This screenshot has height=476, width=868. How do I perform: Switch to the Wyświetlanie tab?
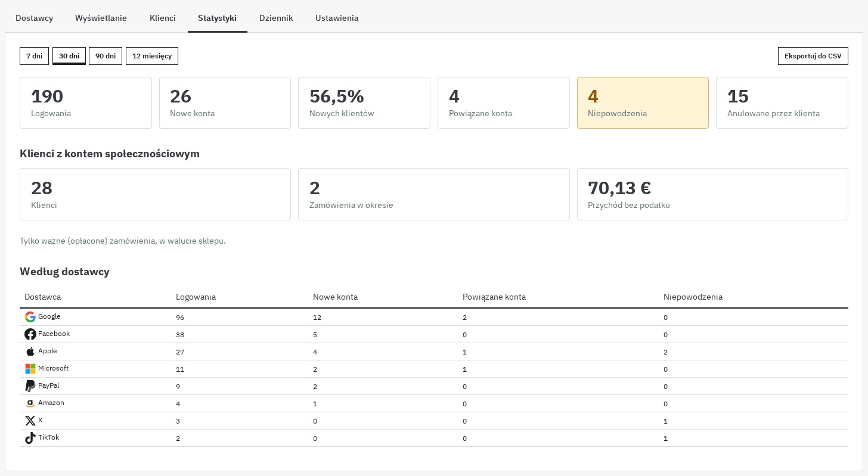[x=101, y=18]
